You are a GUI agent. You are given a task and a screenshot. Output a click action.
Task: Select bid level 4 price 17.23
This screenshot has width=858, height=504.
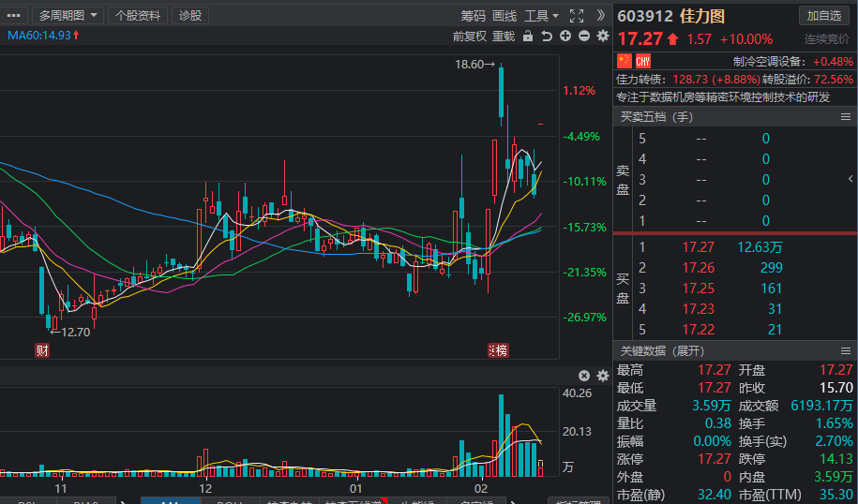click(698, 309)
